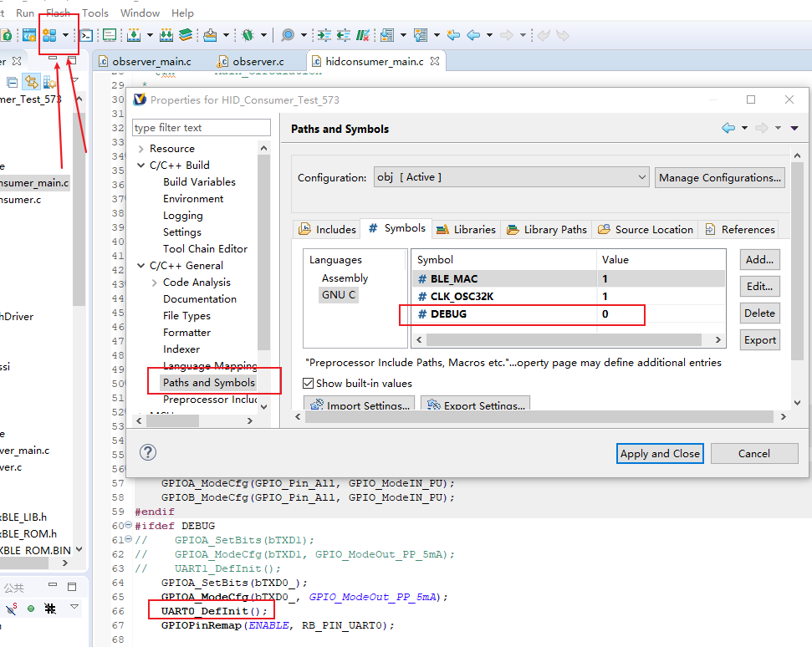Click the green bug debug icon

(248, 35)
